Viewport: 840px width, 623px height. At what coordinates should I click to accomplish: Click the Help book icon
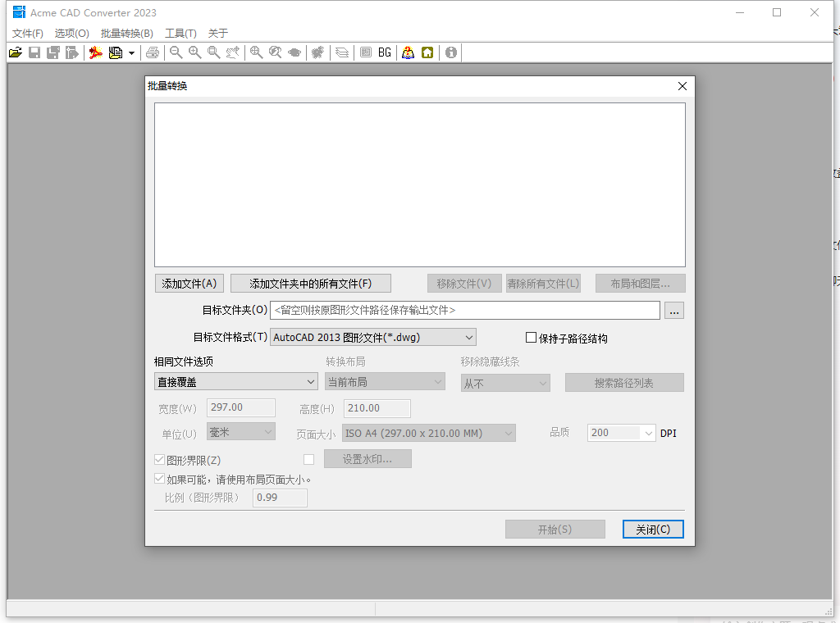[409, 52]
